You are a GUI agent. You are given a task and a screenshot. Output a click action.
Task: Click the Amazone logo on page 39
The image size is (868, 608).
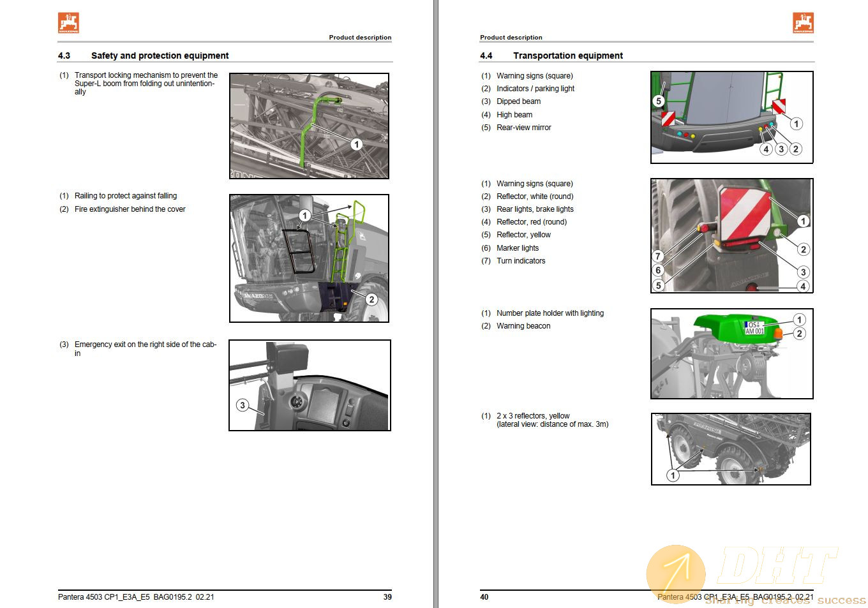[68, 22]
